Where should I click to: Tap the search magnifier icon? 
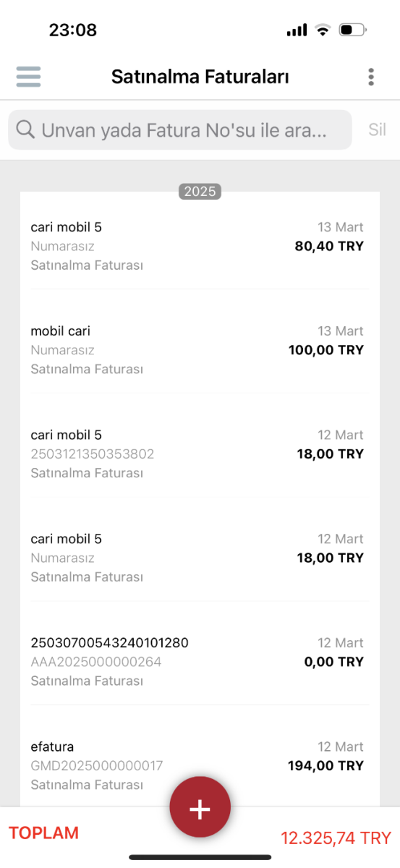coord(25,130)
